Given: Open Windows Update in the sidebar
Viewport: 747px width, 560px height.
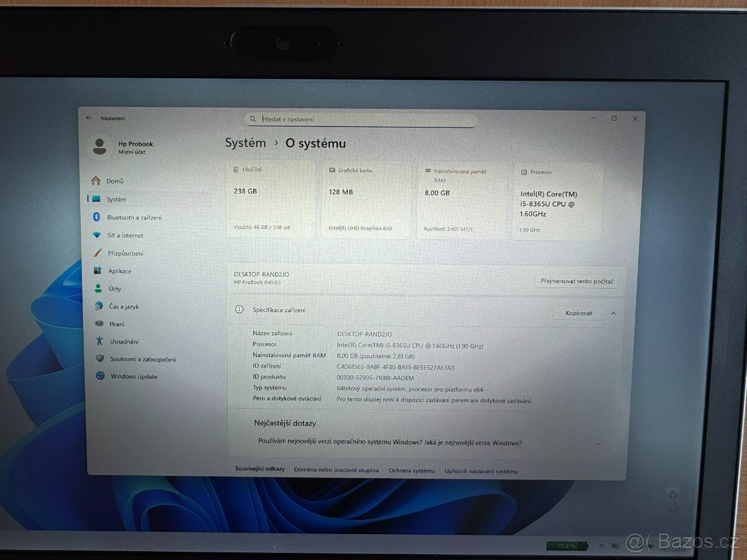Looking at the screenshot, I should [133, 376].
